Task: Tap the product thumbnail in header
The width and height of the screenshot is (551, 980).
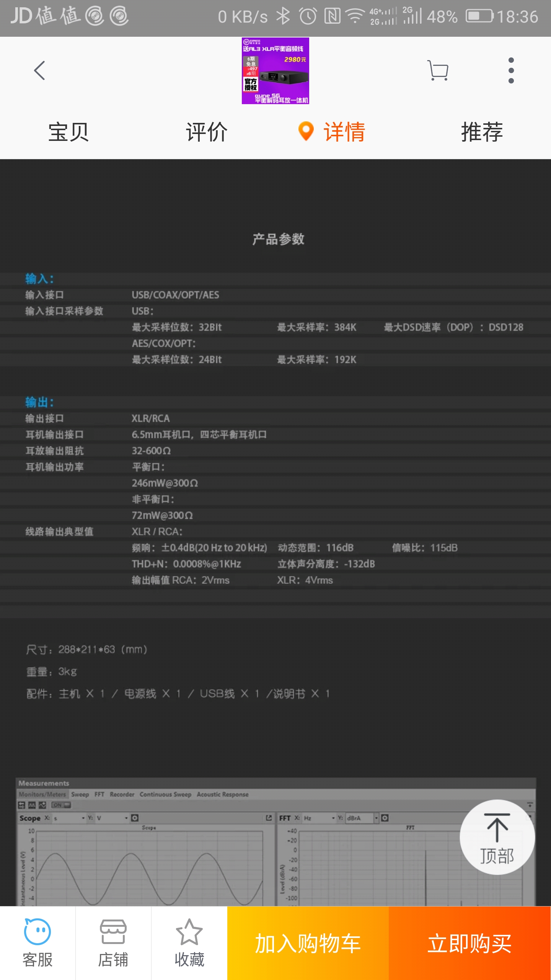Action: pyautogui.click(x=275, y=71)
